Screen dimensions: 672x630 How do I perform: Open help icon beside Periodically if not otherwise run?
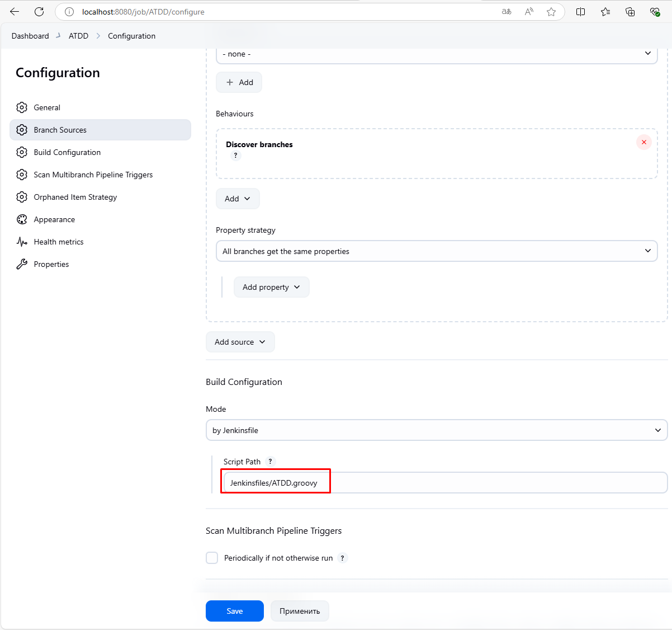pos(342,558)
